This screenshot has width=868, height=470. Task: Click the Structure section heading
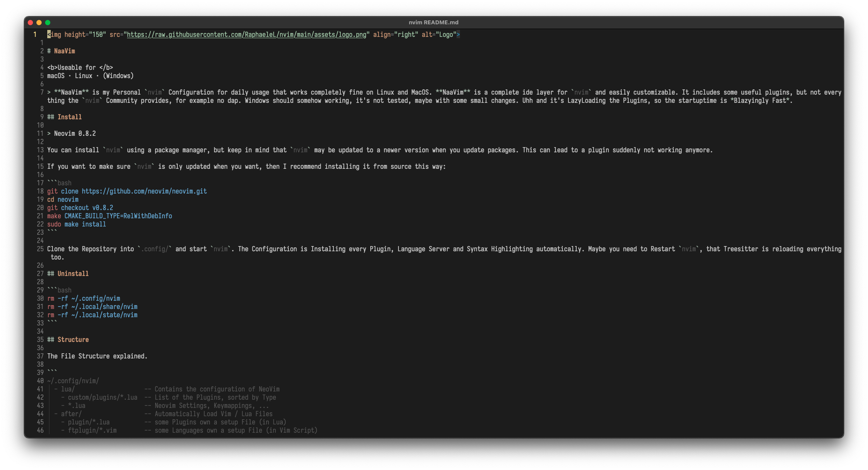73,340
